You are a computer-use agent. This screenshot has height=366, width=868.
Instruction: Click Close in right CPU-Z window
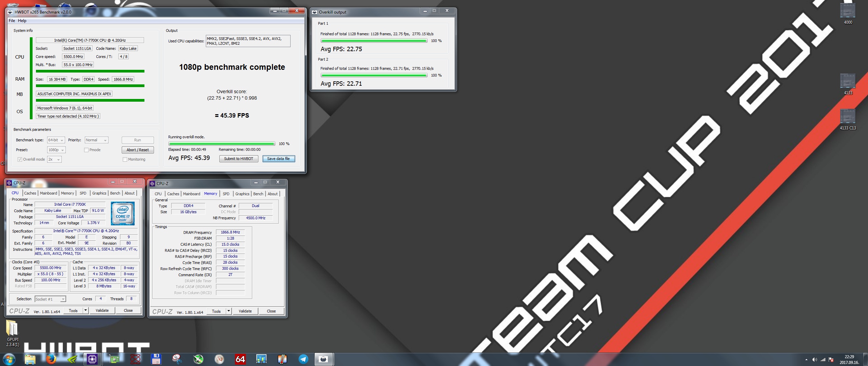coord(271,311)
